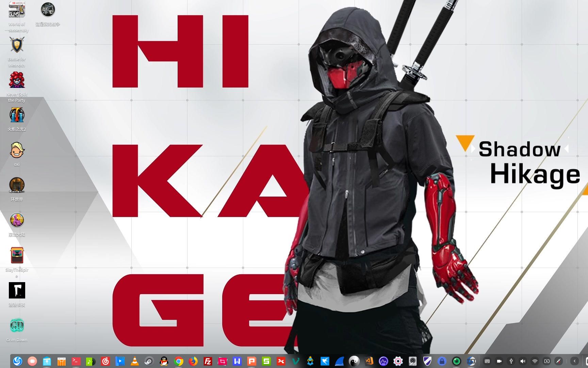Launch the blue movie player icon
This screenshot has height=368, width=588.
[x=120, y=361]
